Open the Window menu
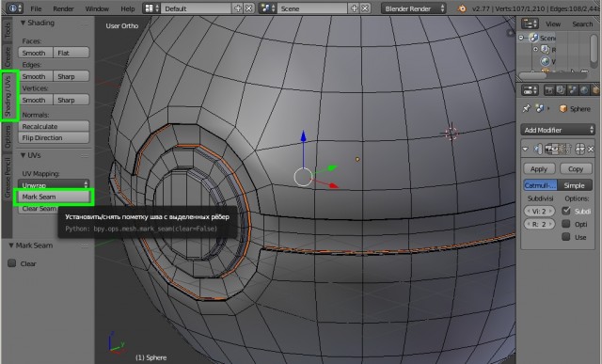Viewport: 602px width, 364px height. [97, 8]
